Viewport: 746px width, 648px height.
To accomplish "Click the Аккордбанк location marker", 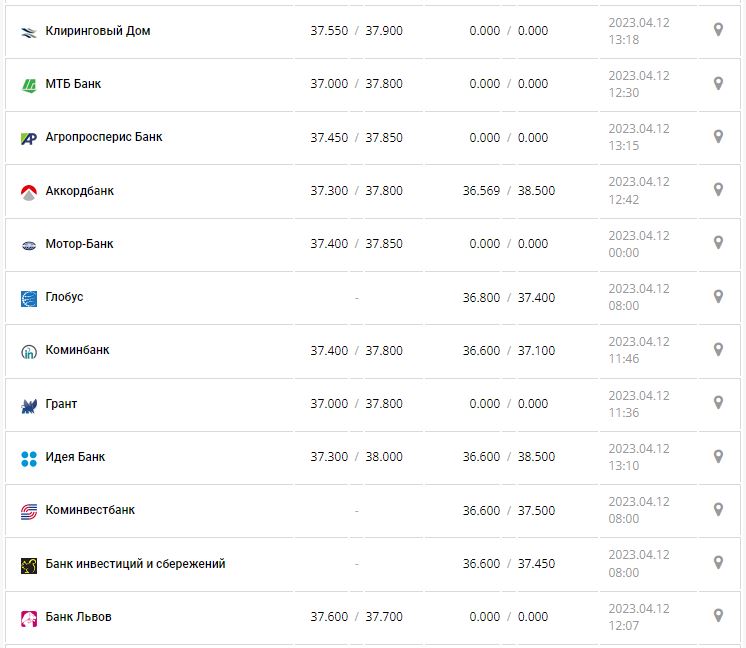I will 718,189.
